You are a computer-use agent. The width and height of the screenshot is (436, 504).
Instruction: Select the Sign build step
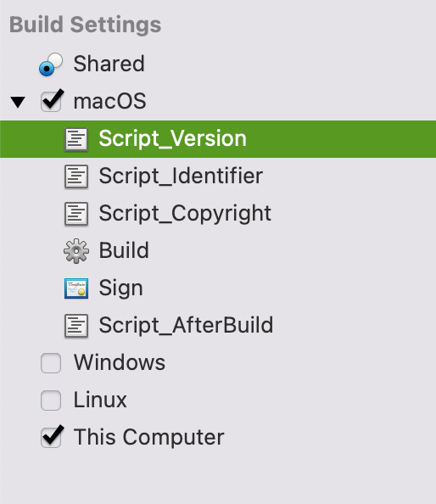click(x=218, y=288)
